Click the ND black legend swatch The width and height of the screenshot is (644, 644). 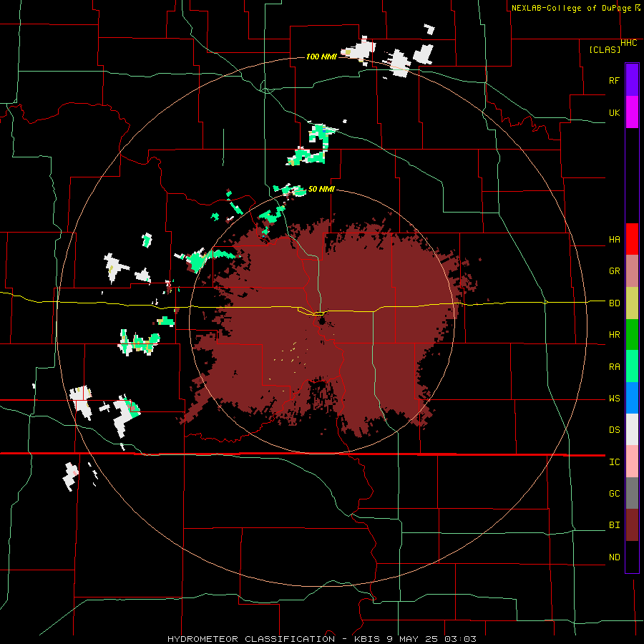pos(632,557)
